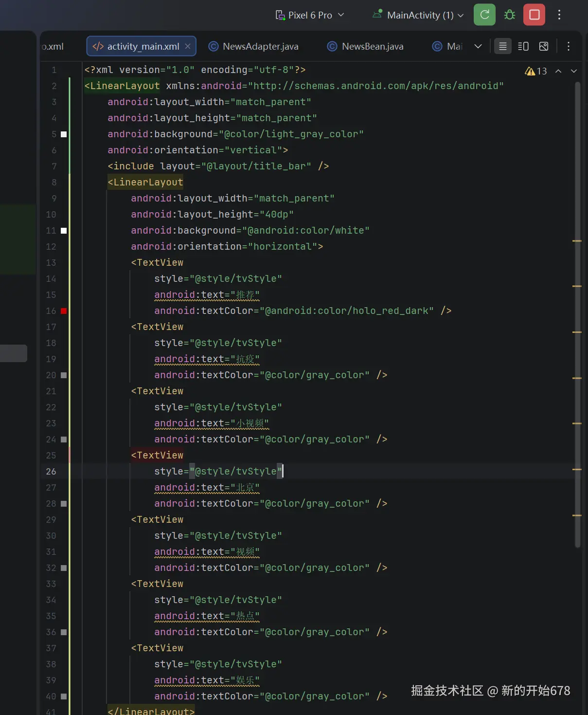Select the Code-only editor view mode
This screenshot has width=588, height=715.
click(x=503, y=46)
